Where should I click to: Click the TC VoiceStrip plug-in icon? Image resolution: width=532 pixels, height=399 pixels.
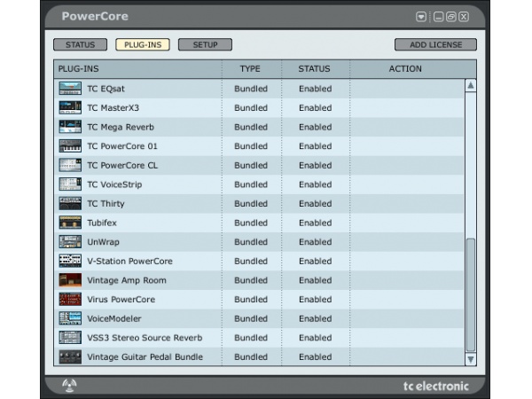pos(70,184)
